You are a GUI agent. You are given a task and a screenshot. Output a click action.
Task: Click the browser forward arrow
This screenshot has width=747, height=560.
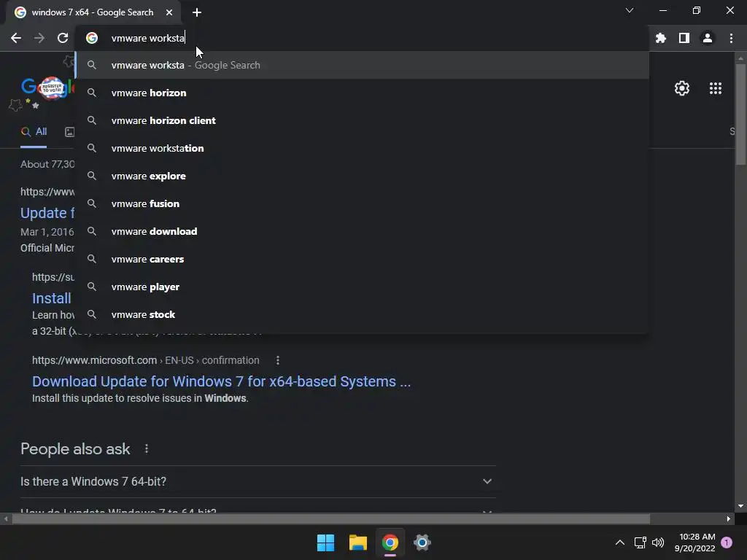pos(39,38)
